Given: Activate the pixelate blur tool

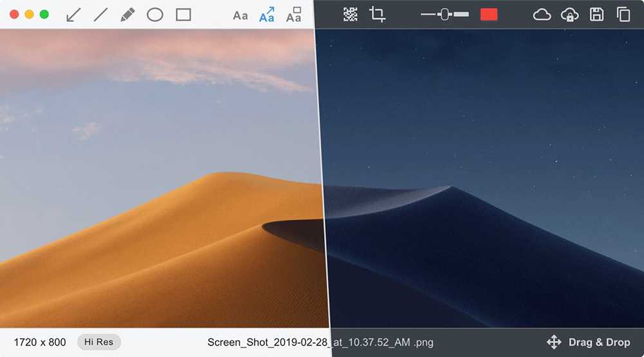Looking at the screenshot, I should tap(350, 14).
